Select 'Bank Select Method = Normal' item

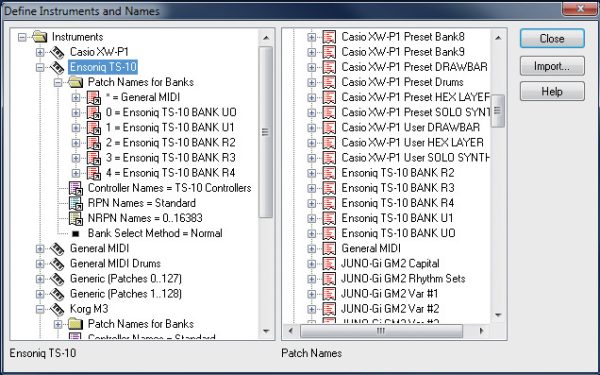155,233
